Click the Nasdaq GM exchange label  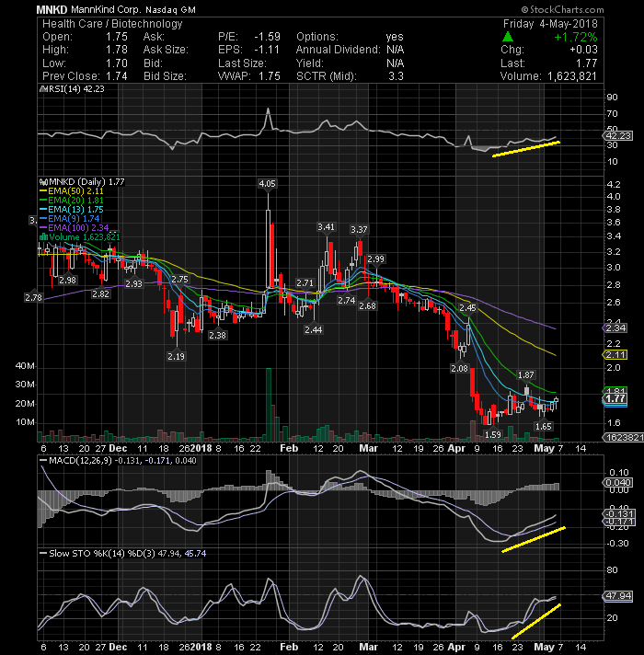(x=171, y=9)
